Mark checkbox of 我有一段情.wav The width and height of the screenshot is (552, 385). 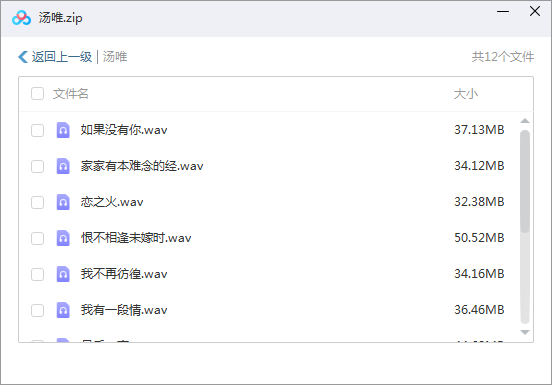[x=37, y=310]
